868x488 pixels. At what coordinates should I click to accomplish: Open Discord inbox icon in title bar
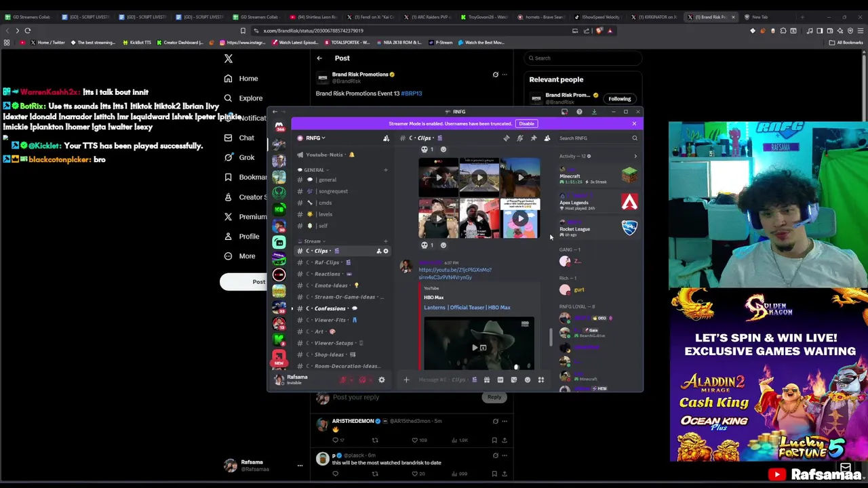[564, 112]
